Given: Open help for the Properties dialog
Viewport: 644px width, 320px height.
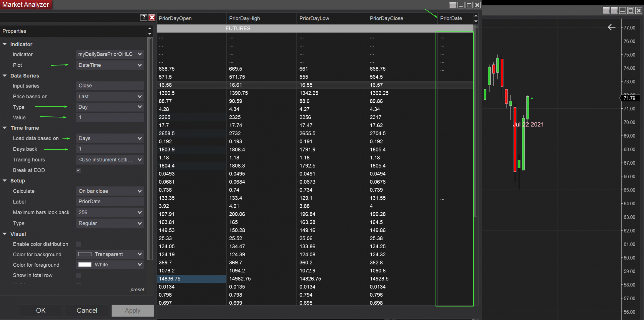Looking at the screenshot, I should tap(144, 17).
